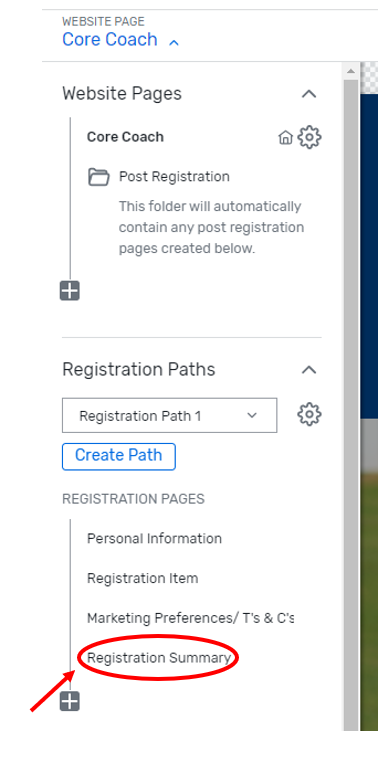
Task: Select the Personal Information page
Action: [154, 539]
